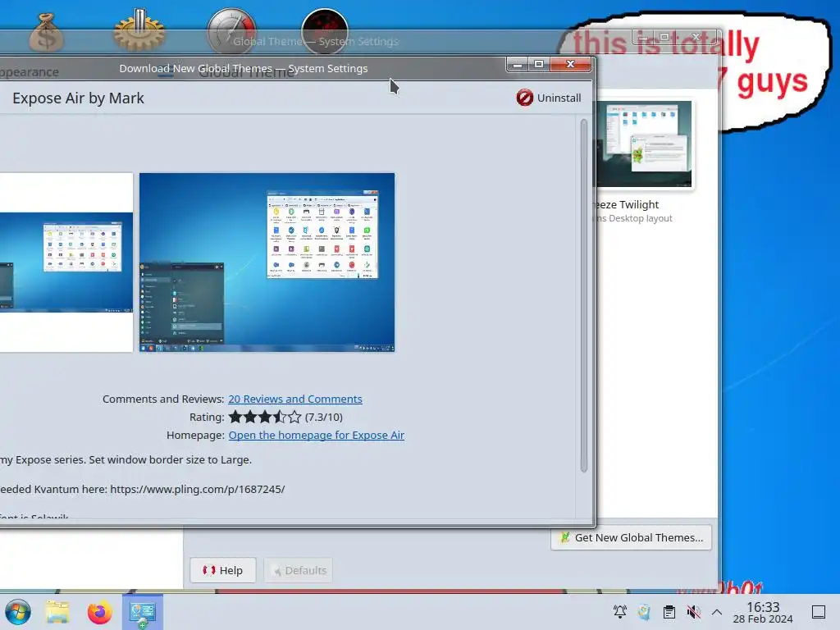Click the 7.3/10 star rating
840x630 pixels.
285,417
